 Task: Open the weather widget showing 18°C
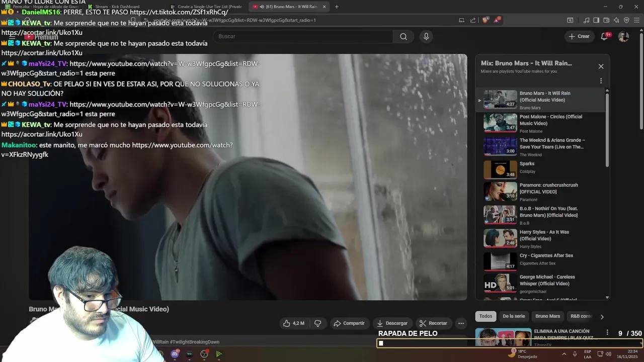click(x=522, y=354)
